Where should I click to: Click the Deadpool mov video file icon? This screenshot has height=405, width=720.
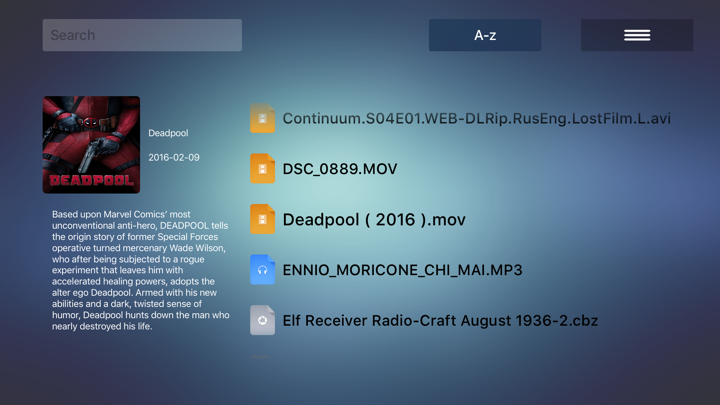tap(262, 219)
